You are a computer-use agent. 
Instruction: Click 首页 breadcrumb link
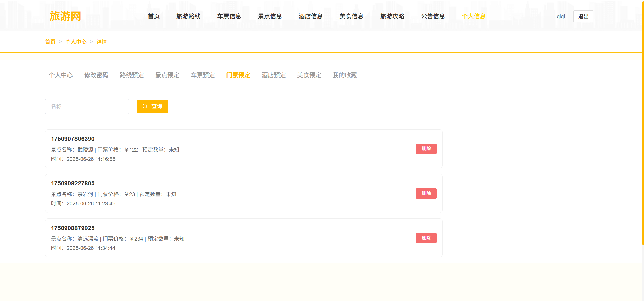coord(50,42)
